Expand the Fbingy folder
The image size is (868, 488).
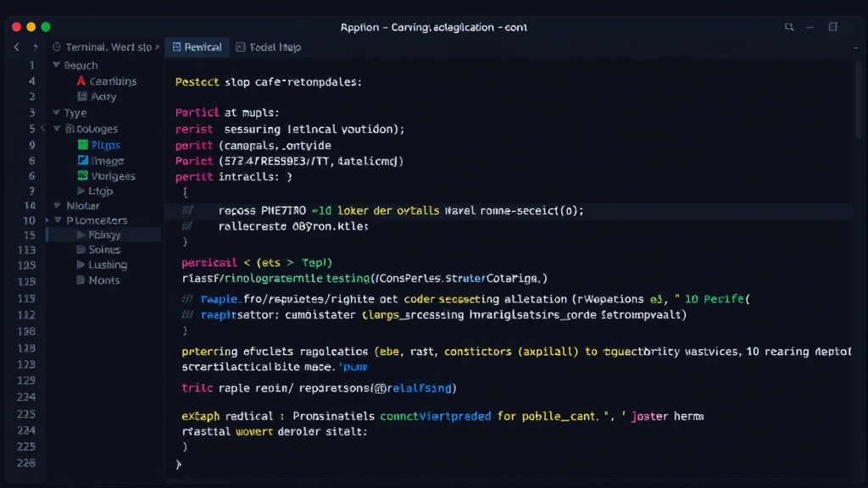pos(81,235)
